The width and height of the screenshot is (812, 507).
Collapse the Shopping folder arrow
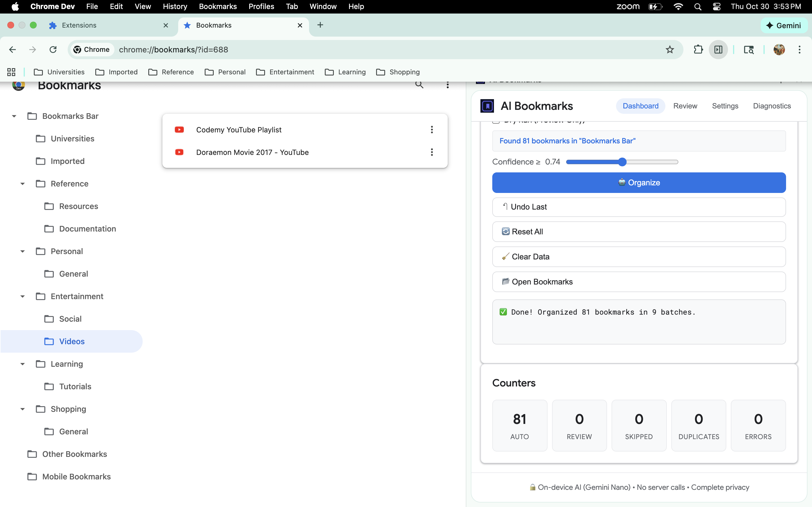(x=23, y=409)
